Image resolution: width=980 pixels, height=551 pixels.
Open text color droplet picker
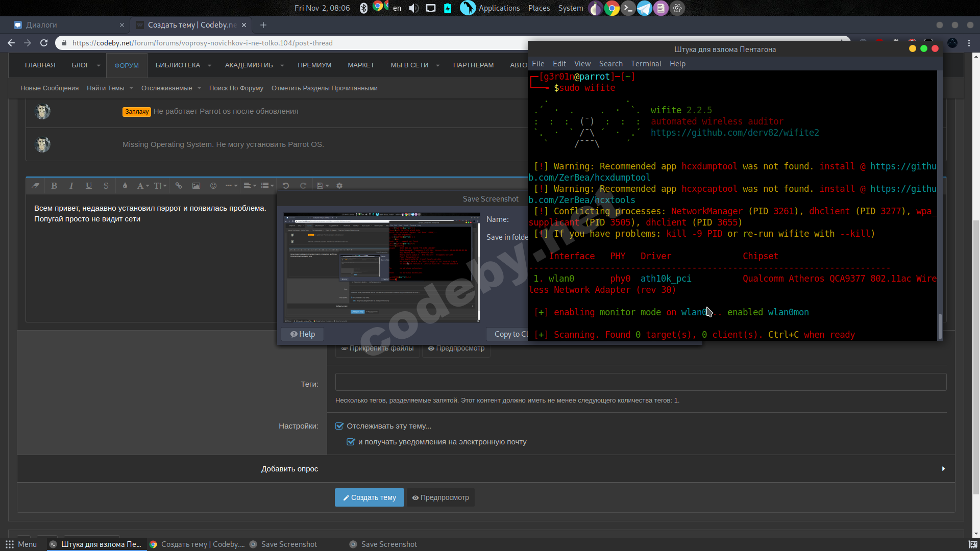125,186
